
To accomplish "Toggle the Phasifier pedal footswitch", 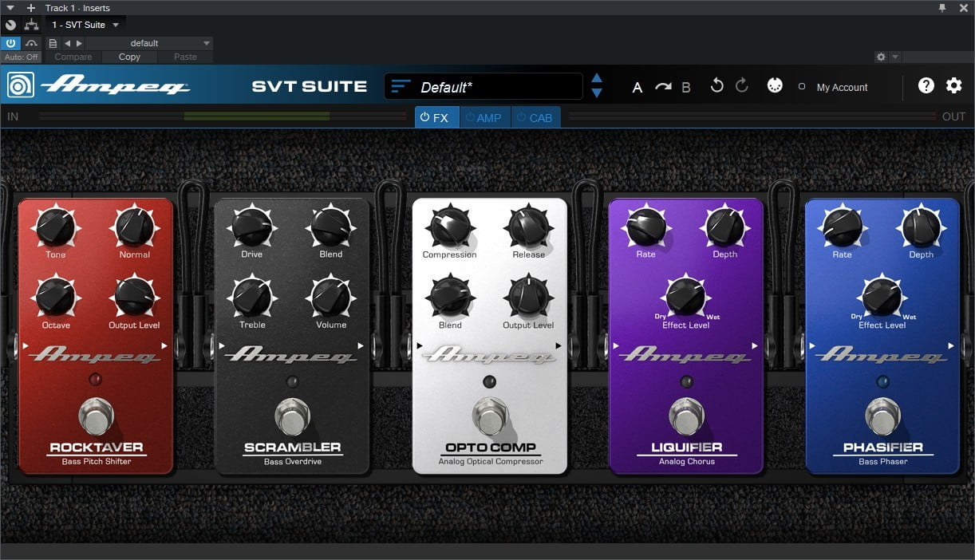I will point(882,417).
